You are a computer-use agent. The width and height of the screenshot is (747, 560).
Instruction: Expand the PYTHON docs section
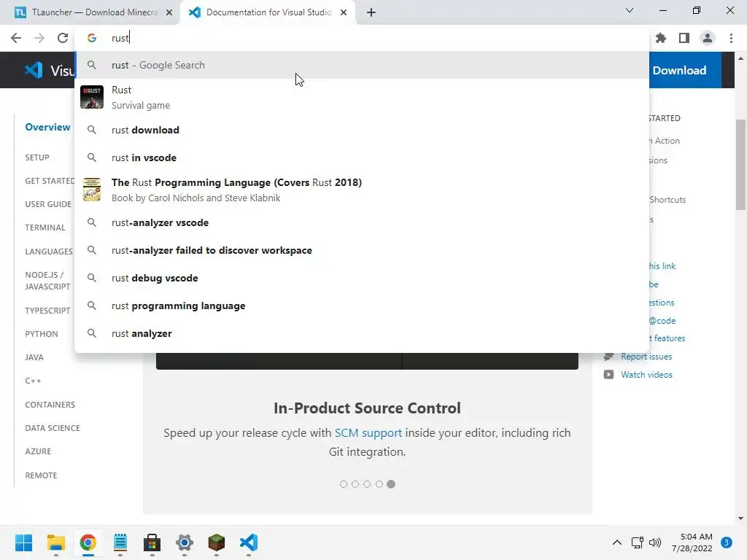pos(42,334)
